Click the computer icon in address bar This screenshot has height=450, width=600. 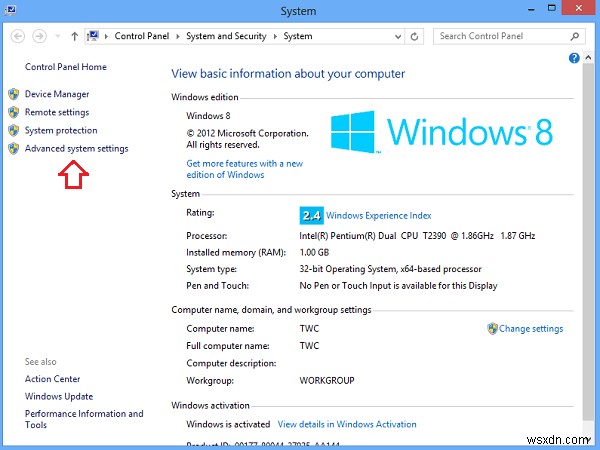93,36
